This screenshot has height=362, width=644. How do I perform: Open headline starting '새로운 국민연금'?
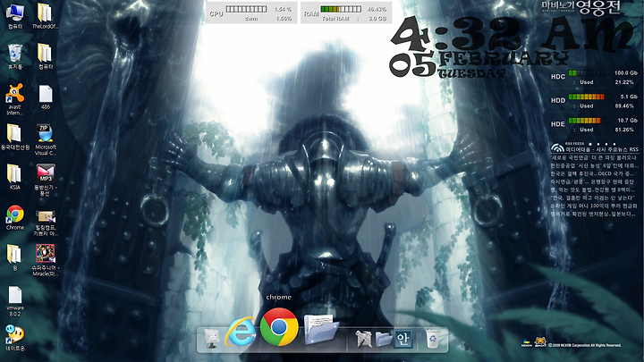pos(594,157)
